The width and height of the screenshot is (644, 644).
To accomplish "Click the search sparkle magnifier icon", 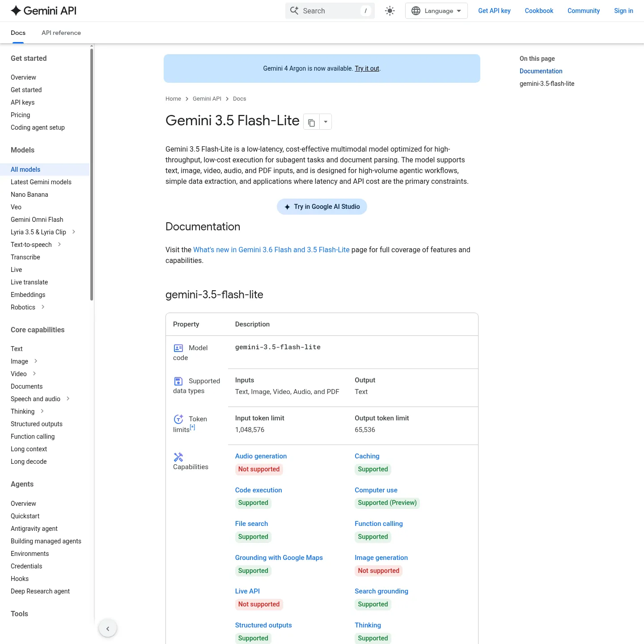I will click(x=294, y=11).
